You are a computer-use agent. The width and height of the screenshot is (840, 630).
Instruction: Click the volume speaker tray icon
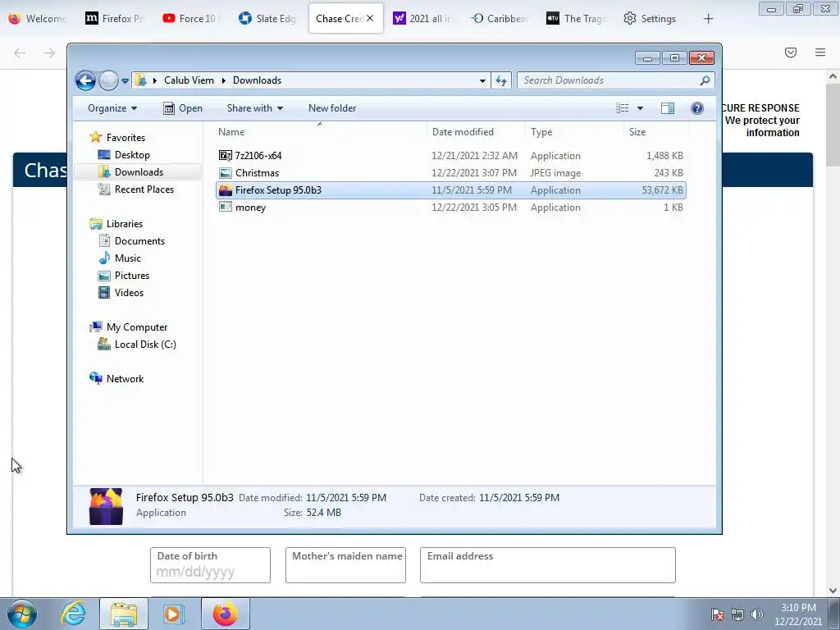pyautogui.click(x=757, y=614)
